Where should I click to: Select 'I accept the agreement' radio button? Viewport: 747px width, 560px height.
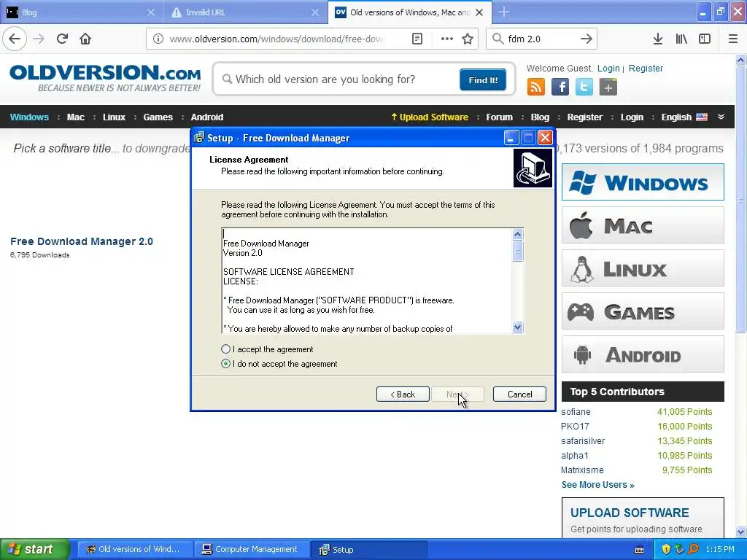click(x=226, y=349)
